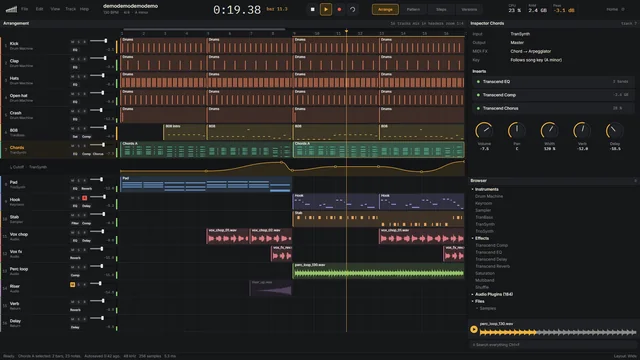Bypass Transcend Chorus insert via its green dot
The height and width of the screenshot is (360, 640).
pyautogui.click(x=478, y=108)
